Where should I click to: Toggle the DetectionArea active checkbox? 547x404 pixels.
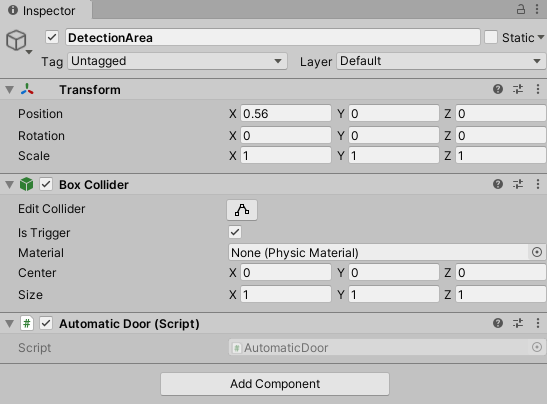(52, 37)
